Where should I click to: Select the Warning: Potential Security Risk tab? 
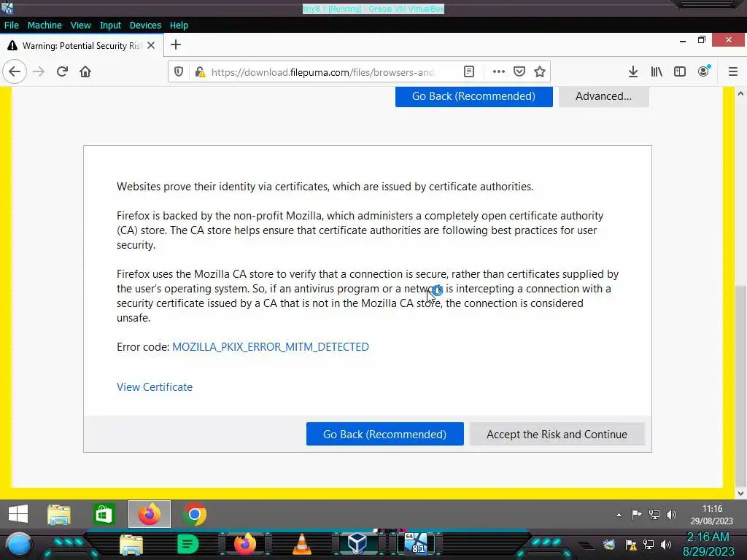pyautogui.click(x=81, y=46)
